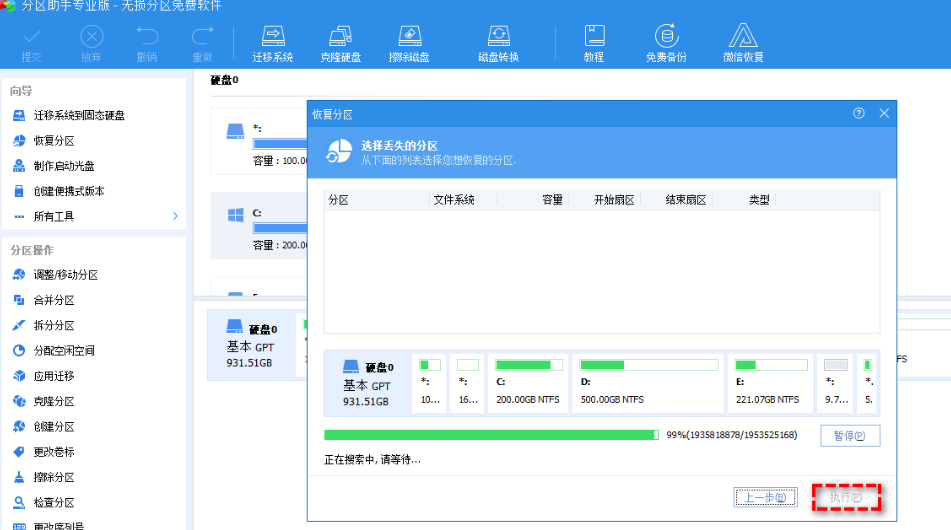Open the 教程 tutorial icon
Screen dimensions: 951x530
(594, 43)
